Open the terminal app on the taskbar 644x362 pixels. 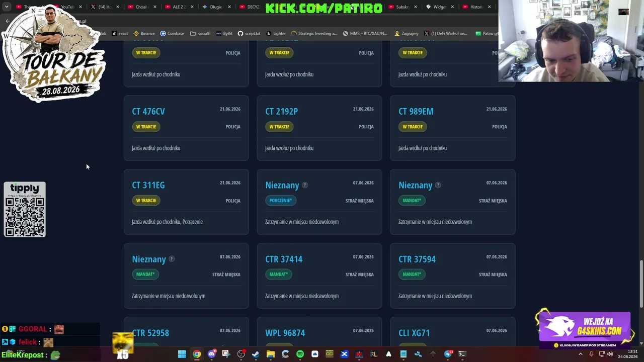pos(462,354)
